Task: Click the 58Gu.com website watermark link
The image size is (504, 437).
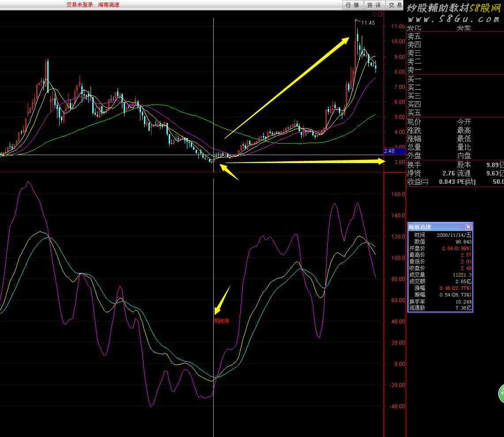Action: 453,19
